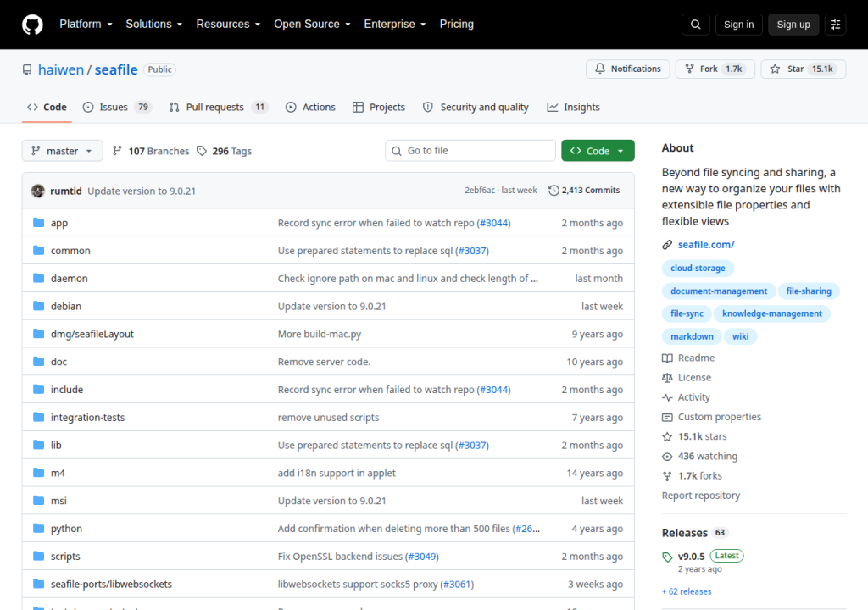
Task: Show the + 62 releases link
Action: tap(687, 591)
